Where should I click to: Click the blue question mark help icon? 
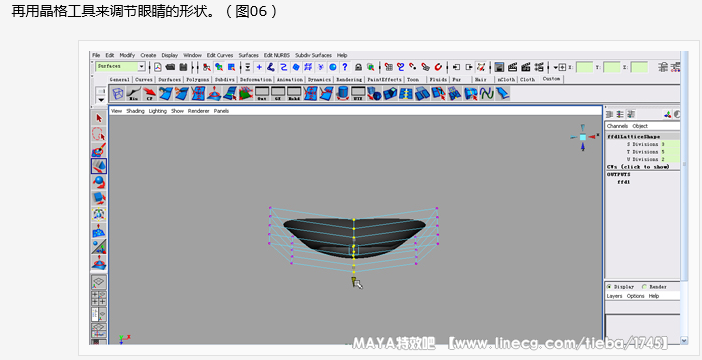(345, 67)
